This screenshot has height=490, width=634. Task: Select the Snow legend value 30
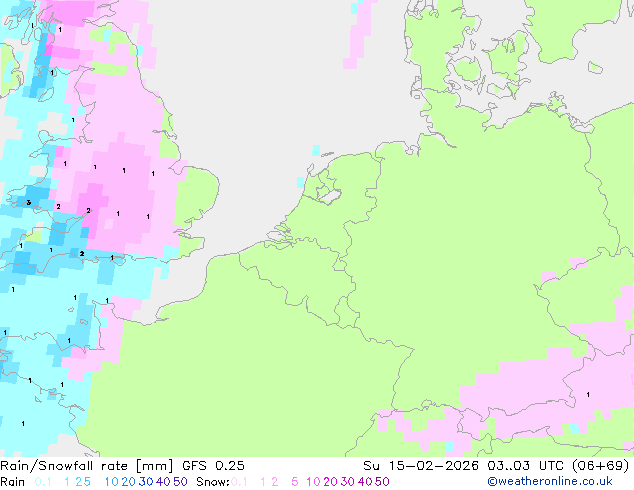(x=348, y=482)
